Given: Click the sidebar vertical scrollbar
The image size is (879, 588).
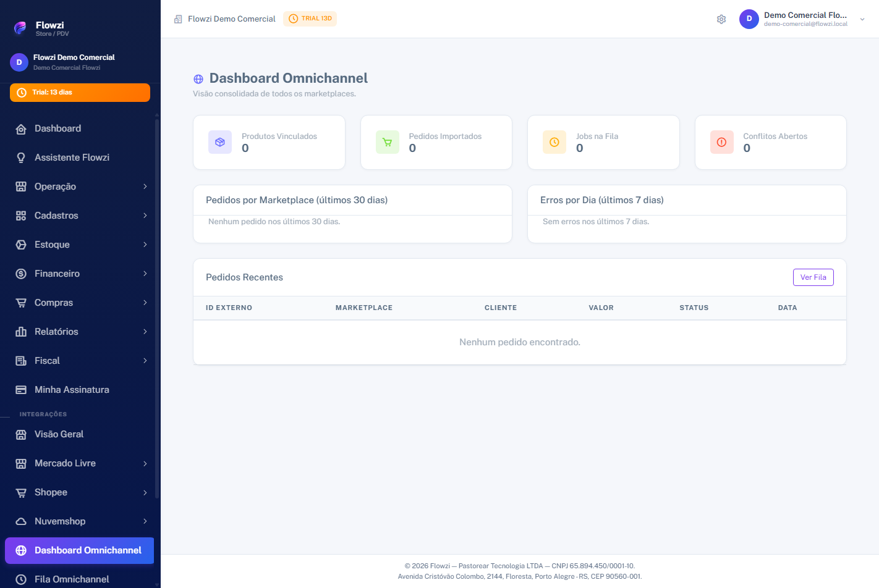Looking at the screenshot, I should coord(157,309).
